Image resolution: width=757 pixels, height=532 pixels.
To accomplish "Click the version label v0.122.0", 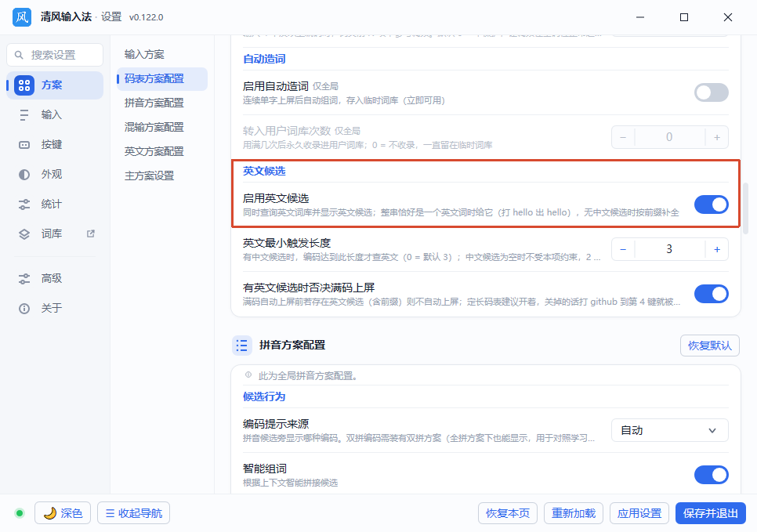I will pos(147,17).
